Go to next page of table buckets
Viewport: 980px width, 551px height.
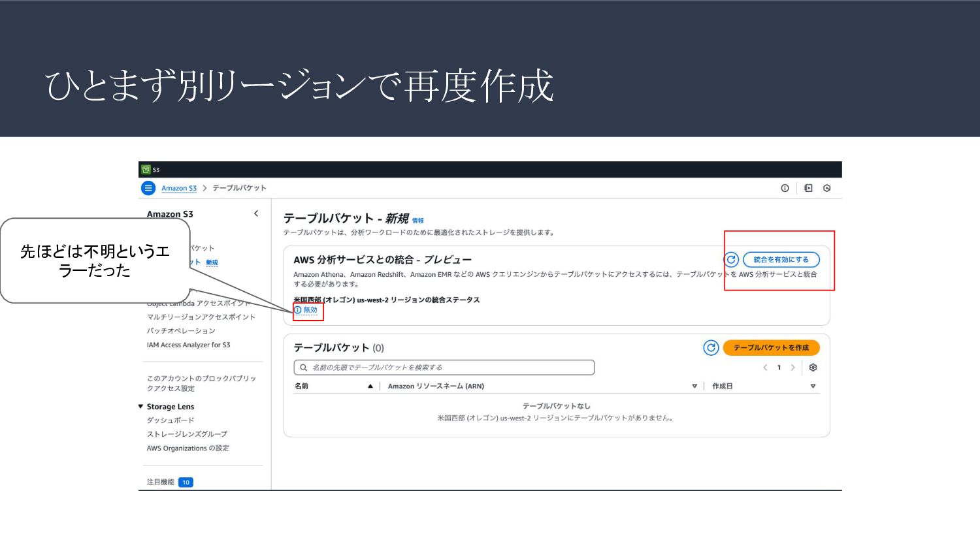coord(793,368)
